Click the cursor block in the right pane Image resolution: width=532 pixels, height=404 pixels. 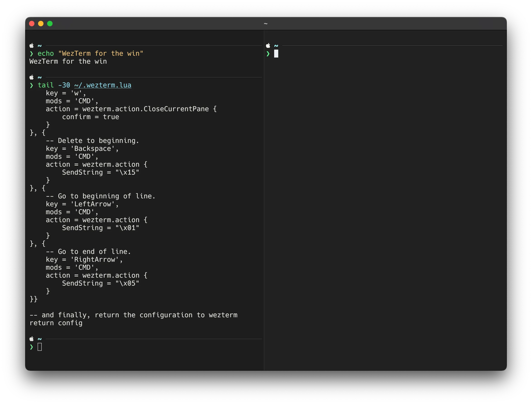pos(276,54)
